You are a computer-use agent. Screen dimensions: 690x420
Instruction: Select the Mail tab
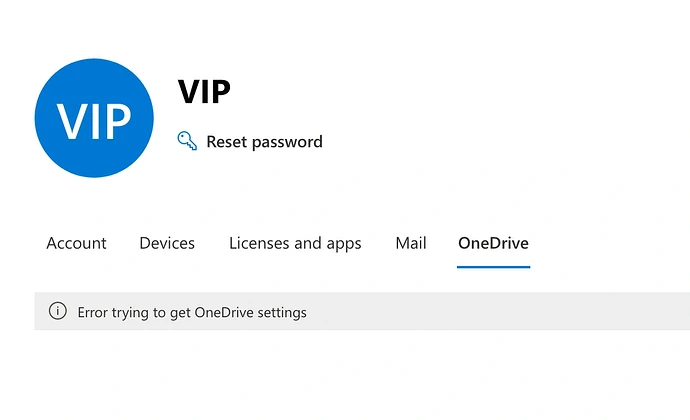(x=410, y=243)
